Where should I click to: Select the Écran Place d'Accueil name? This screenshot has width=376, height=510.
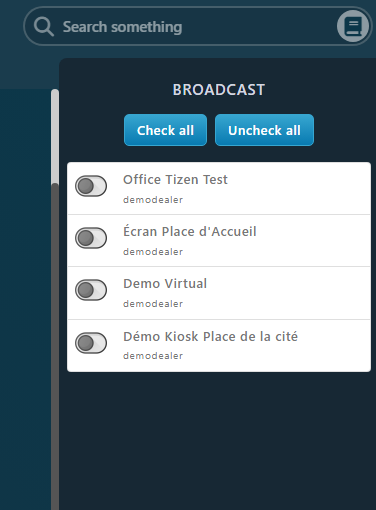[x=190, y=231]
